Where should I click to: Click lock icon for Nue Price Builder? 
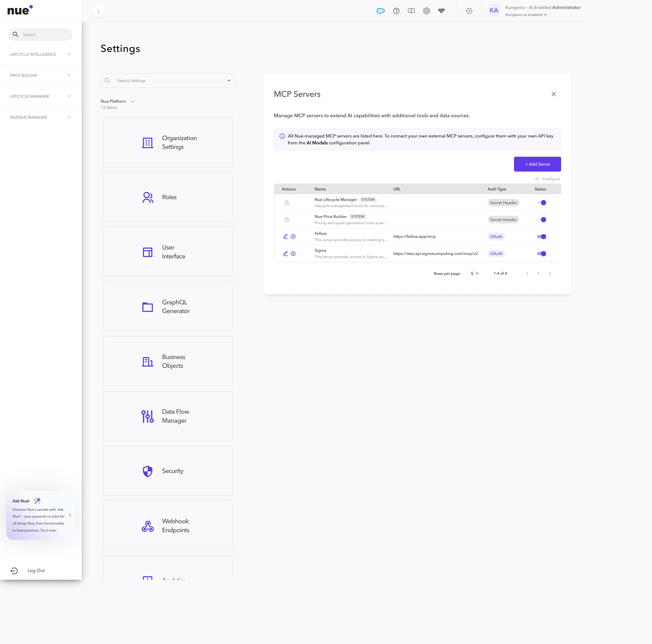[287, 220]
